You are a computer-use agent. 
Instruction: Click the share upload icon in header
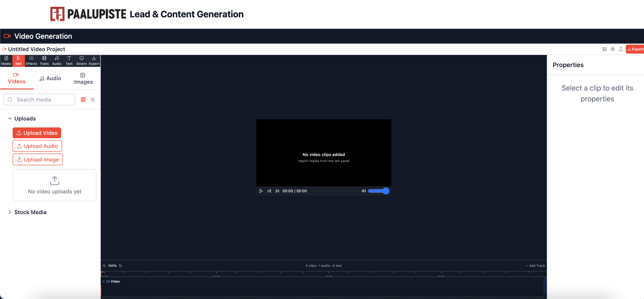coord(621,49)
